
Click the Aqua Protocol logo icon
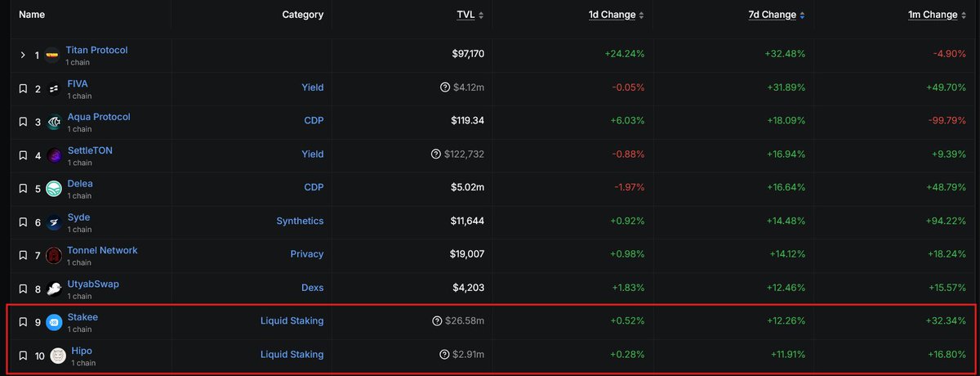[x=54, y=122]
